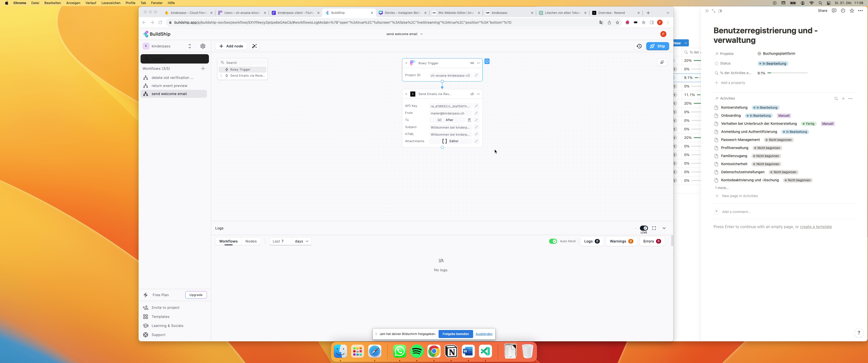Screen dimensions: 868x363
Task: Click the code view icon on Send Emails node
Action: [x=472, y=94]
